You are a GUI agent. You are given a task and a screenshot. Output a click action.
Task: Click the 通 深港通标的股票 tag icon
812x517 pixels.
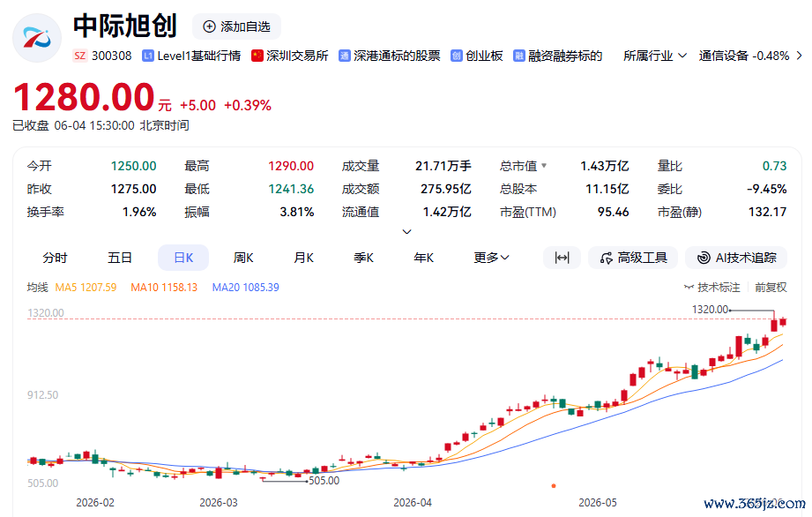point(345,56)
